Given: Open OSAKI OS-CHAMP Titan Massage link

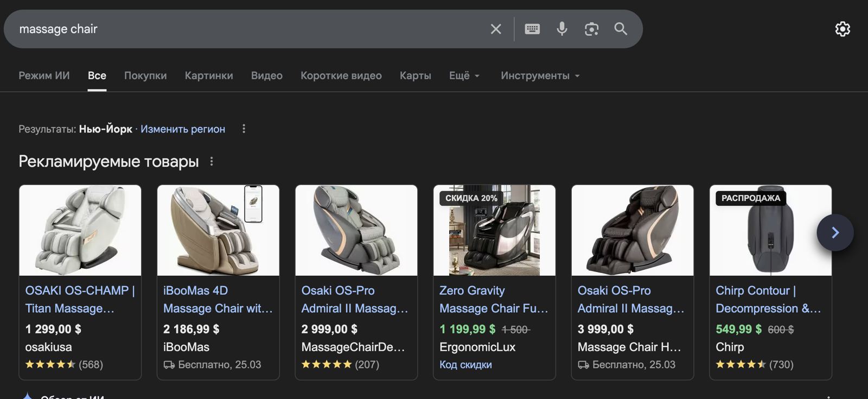Looking at the screenshot, I should (x=80, y=299).
